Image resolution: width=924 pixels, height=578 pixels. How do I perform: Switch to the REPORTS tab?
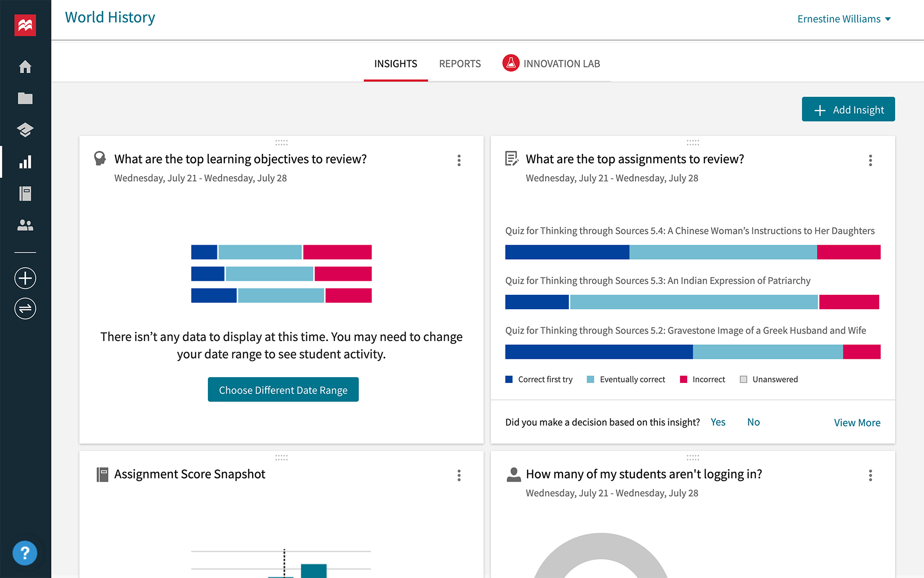tap(460, 63)
